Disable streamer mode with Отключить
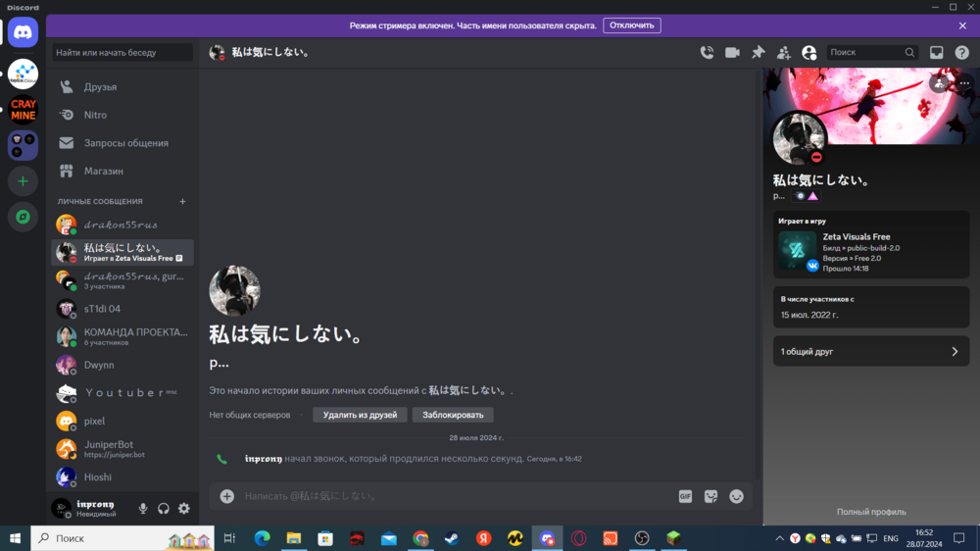The height and width of the screenshot is (551, 980). pos(632,25)
